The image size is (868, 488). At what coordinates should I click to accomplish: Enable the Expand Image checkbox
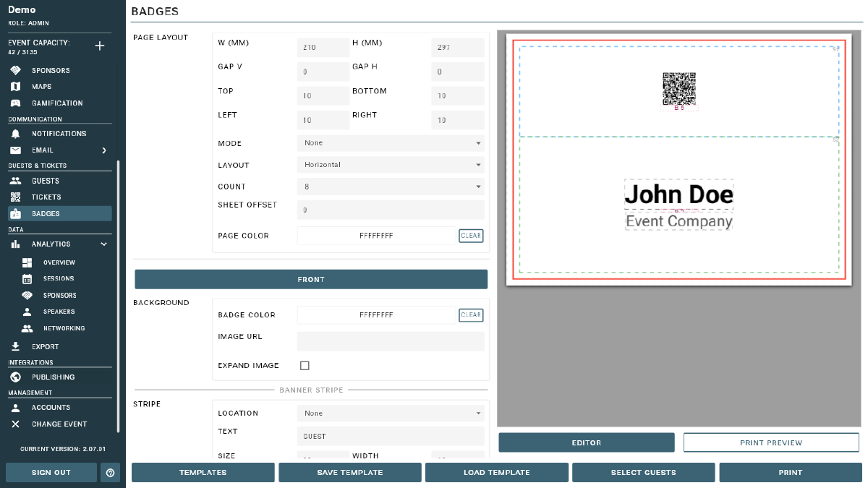[x=305, y=365]
